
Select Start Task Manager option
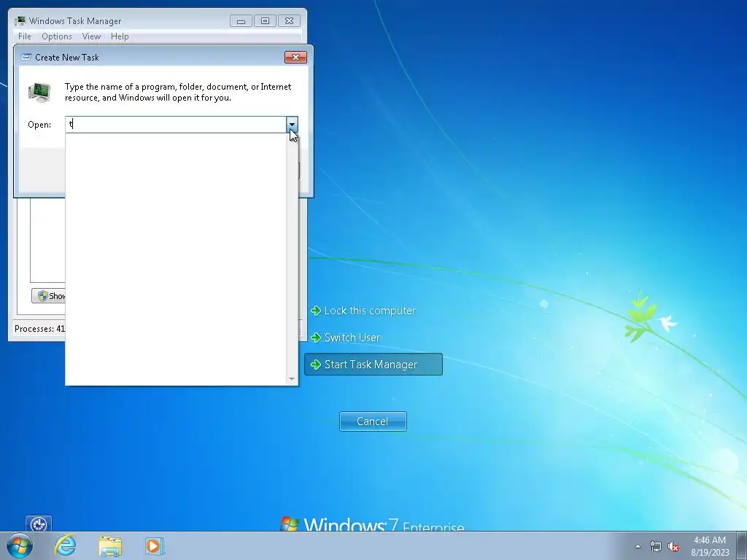373,365
